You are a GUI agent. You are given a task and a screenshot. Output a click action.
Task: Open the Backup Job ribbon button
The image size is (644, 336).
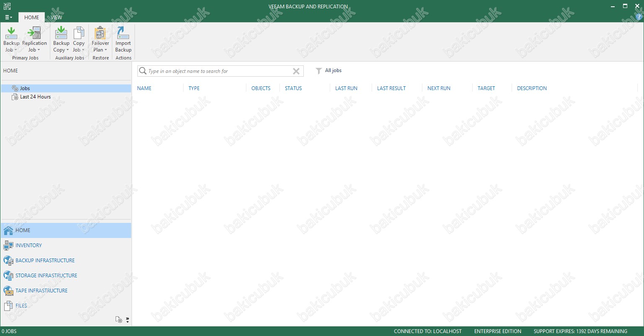11,39
